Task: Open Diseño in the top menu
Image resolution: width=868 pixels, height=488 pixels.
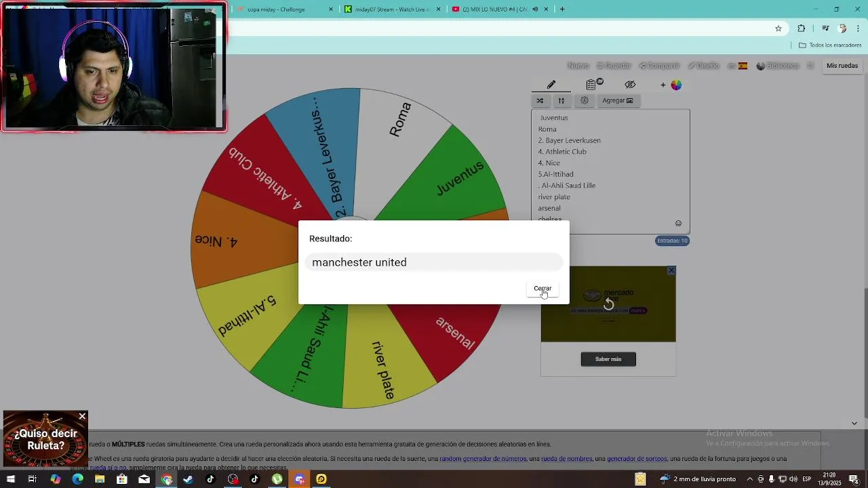Action: (704, 66)
